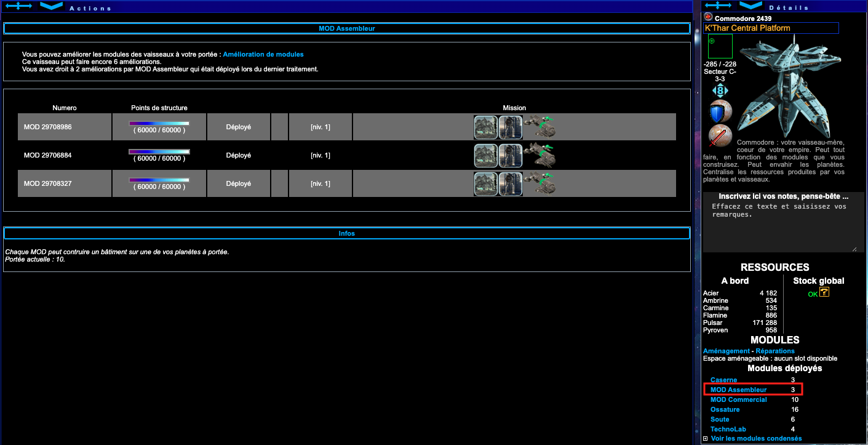
Task: Click second building icon for MOD 29706884
Action: [x=510, y=156]
